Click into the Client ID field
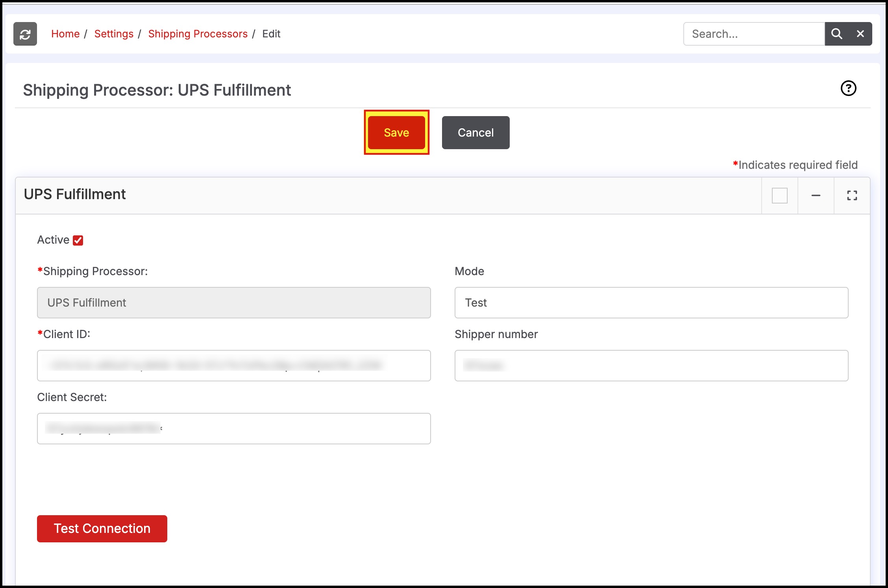 (234, 366)
